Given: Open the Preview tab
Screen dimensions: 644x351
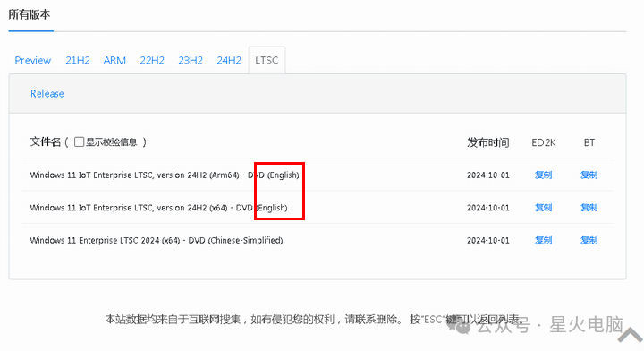Looking at the screenshot, I should 33,60.
